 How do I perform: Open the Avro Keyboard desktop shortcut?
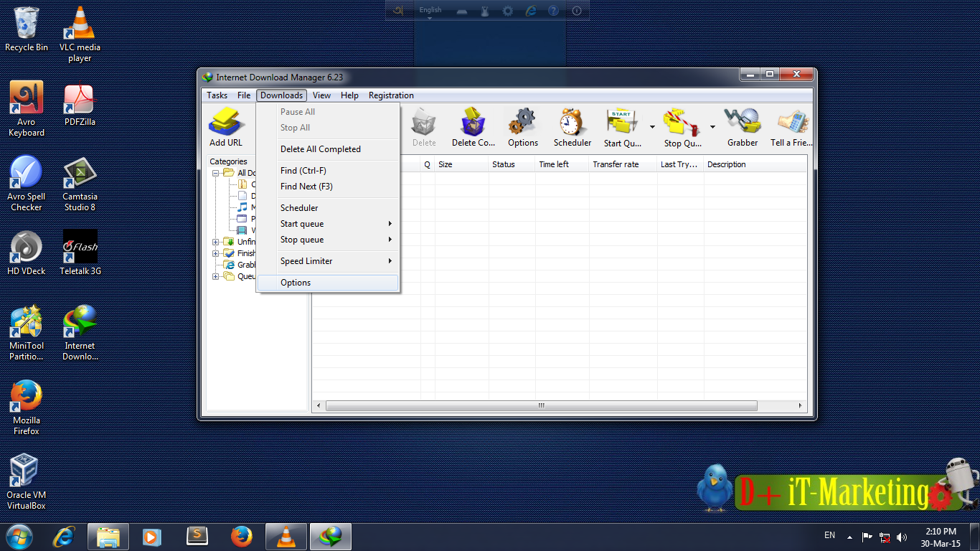(27, 108)
